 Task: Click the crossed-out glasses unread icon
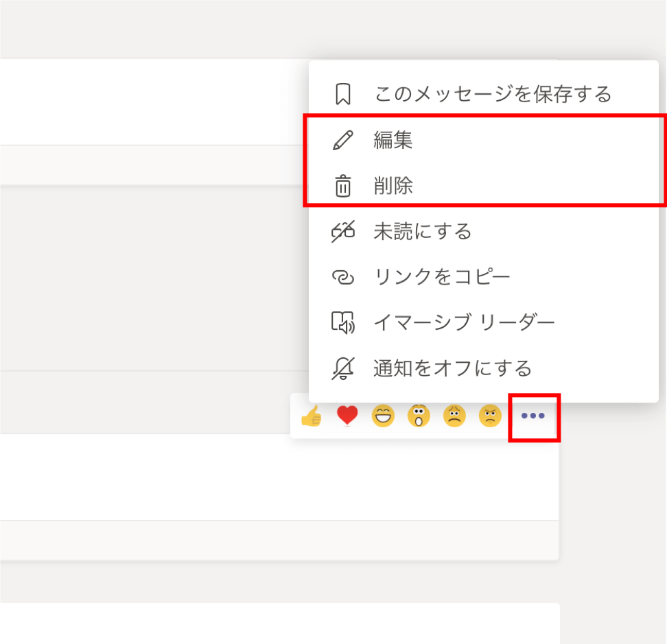click(342, 232)
